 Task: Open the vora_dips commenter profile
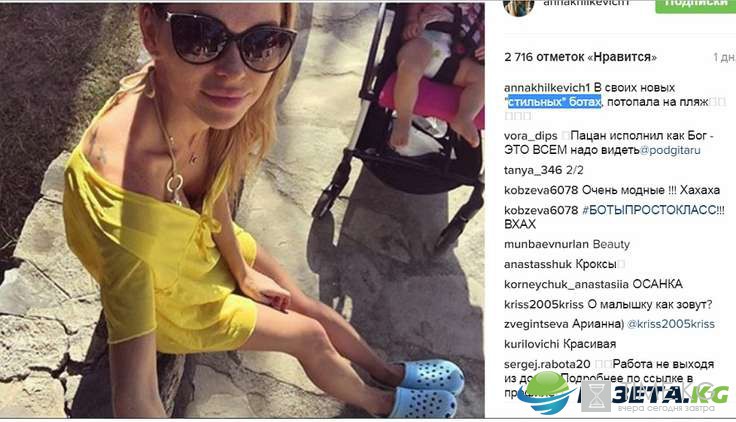(530, 136)
